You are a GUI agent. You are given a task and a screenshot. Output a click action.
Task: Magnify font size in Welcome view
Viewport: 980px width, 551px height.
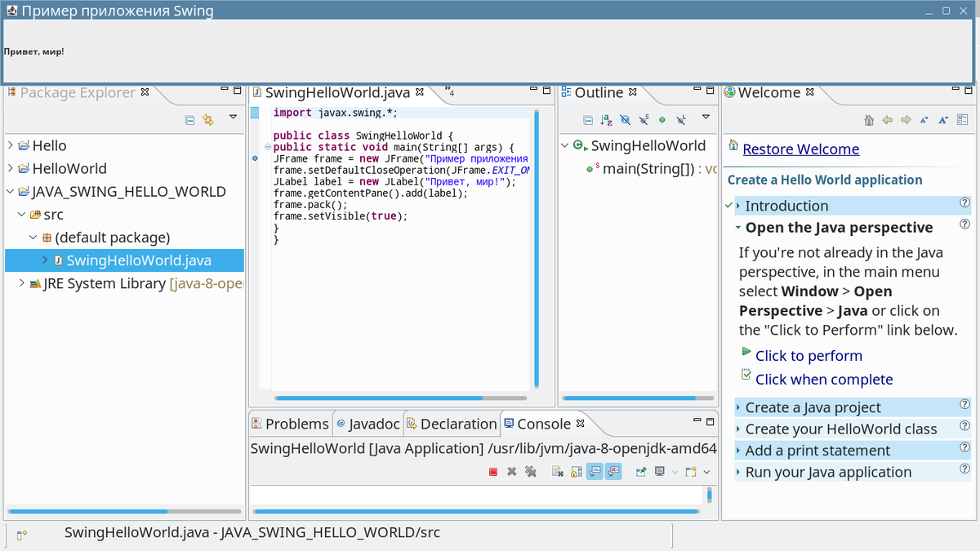tap(943, 120)
